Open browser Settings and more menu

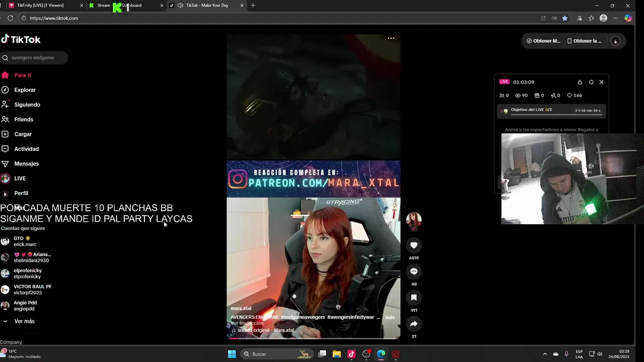point(615,18)
